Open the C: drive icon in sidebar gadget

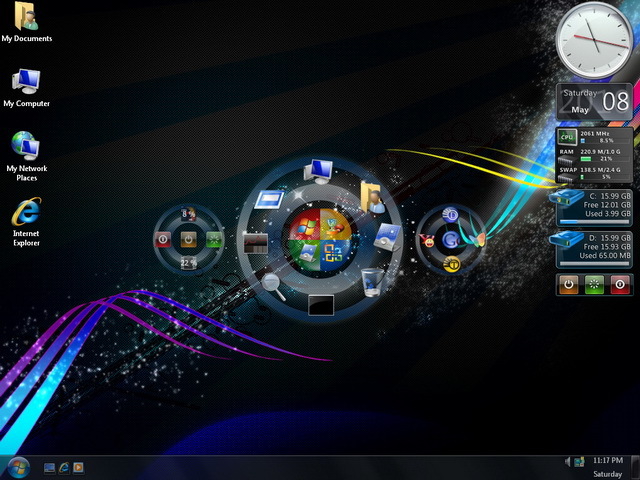(x=566, y=197)
